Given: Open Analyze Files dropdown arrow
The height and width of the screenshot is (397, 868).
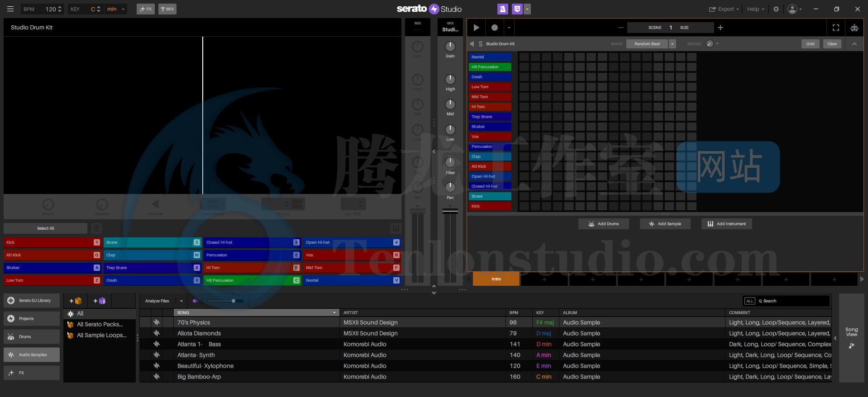Looking at the screenshot, I should coord(181,301).
